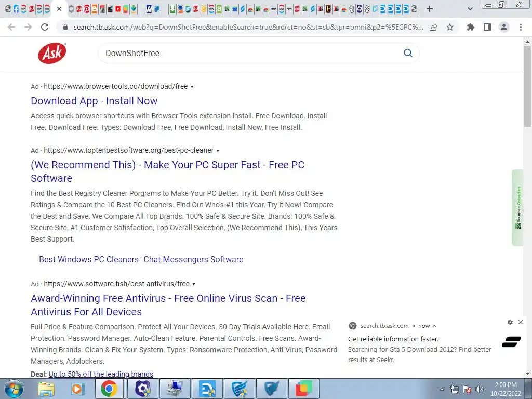The width and height of the screenshot is (532, 399).
Task: Expand the browsertools.co ad dropdown arrow
Action: click(192, 87)
